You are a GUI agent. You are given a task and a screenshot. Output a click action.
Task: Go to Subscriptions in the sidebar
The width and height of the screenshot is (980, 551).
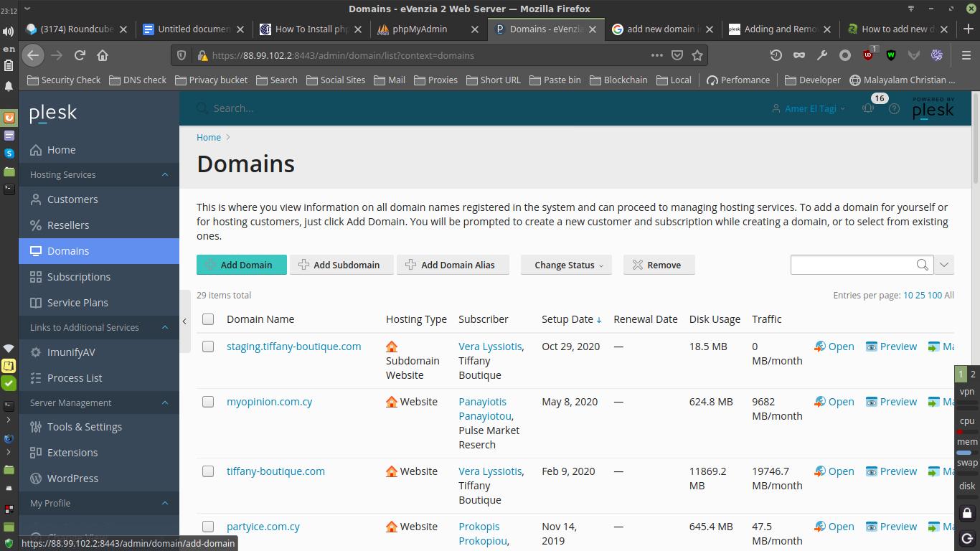[x=99, y=277]
